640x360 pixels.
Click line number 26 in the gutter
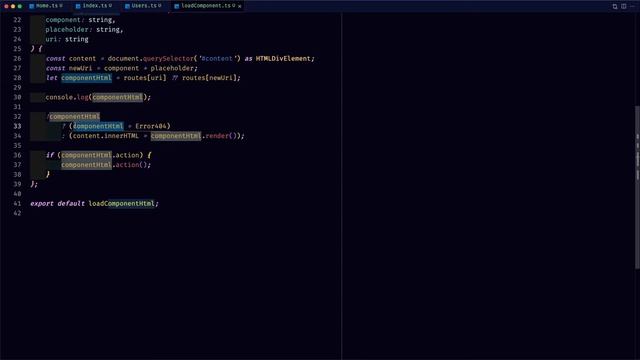17,58
